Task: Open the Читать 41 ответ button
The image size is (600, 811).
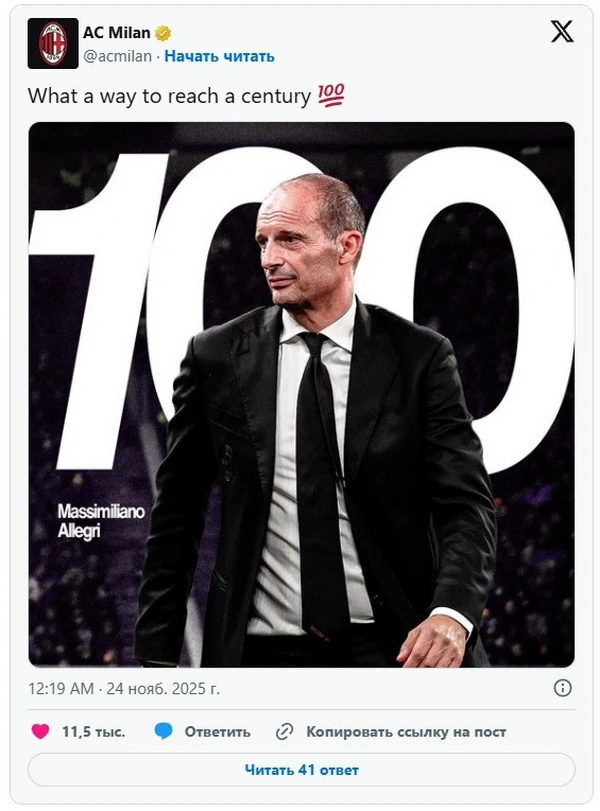Action: (x=301, y=770)
